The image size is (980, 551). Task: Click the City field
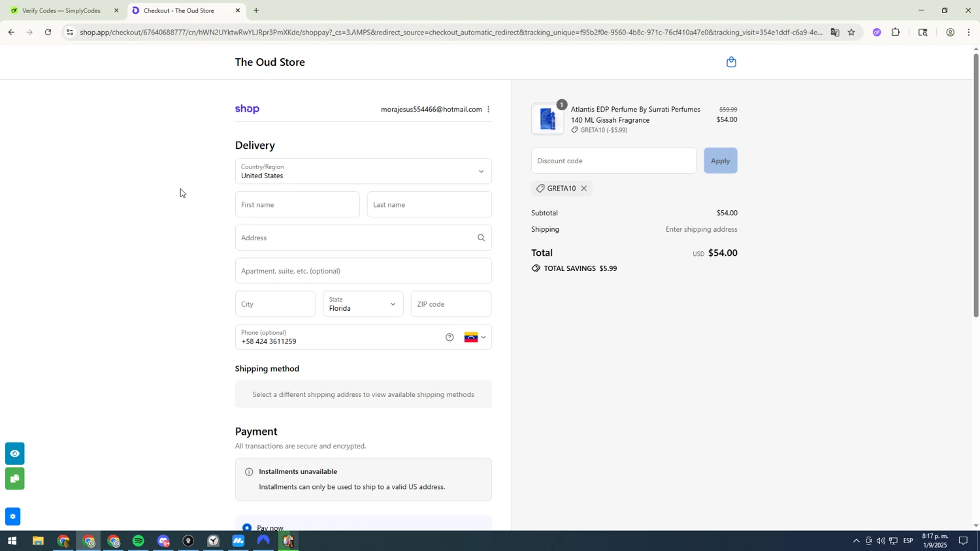click(275, 304)
